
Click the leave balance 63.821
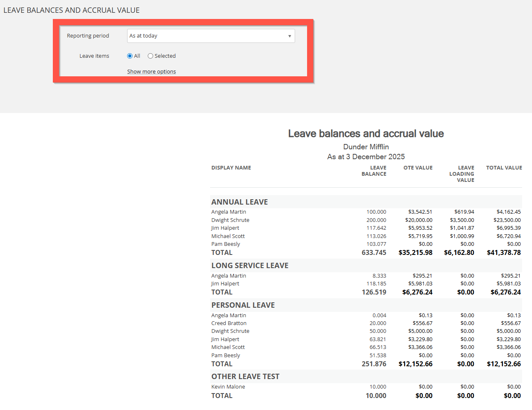point(378,339)
